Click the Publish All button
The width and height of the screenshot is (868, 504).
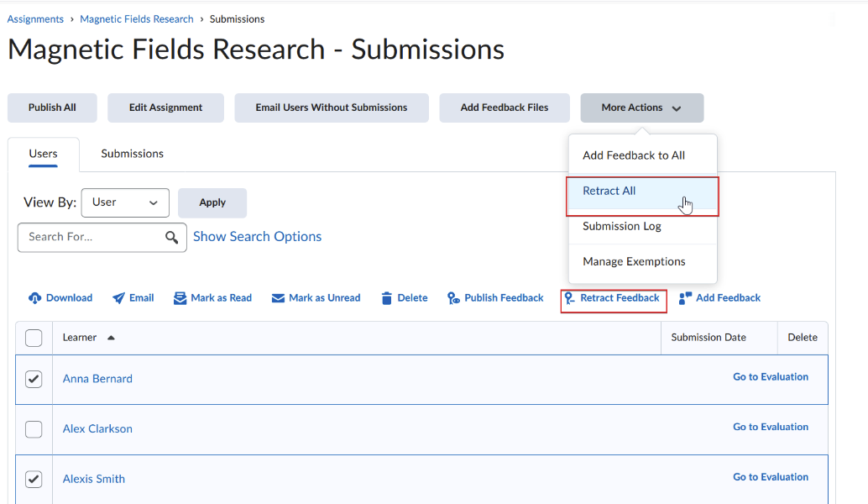(52, 108)
